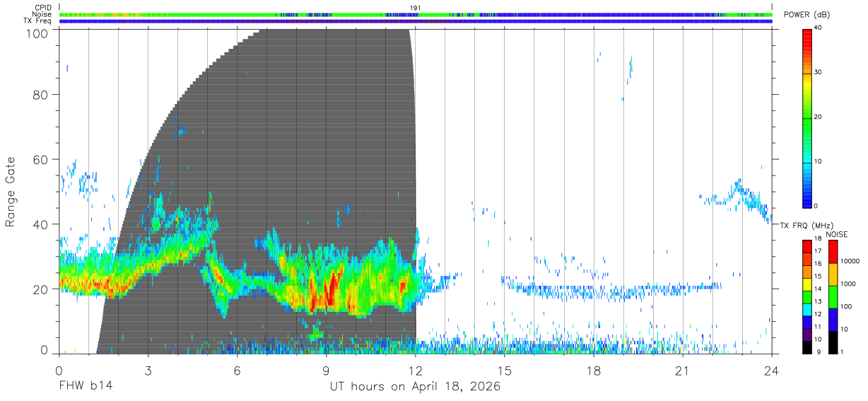
Task: Click the UT hour tick label 24
Action: [x=772, y=370]
